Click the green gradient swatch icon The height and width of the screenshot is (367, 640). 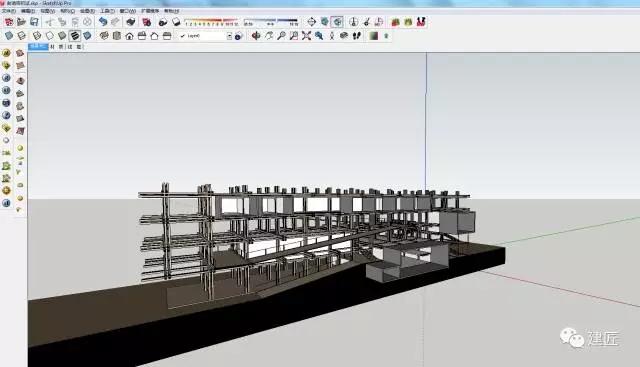[373, 36]
